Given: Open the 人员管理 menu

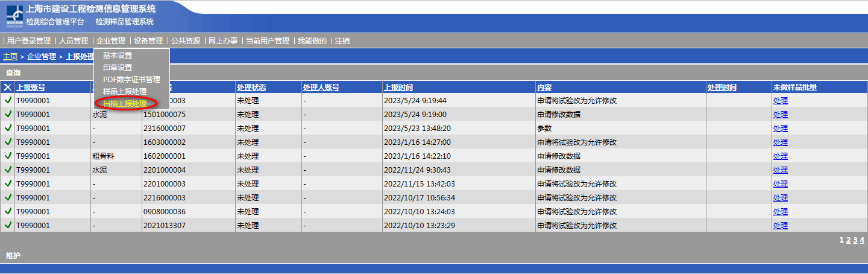Looking at the screenshot, I should (x=74, y=41).
